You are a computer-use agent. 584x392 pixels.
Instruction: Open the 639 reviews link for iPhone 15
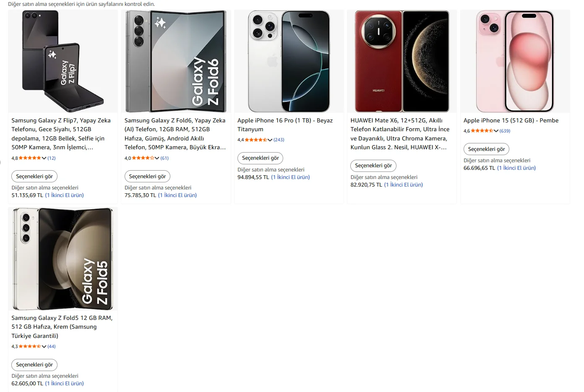[505, 131]
